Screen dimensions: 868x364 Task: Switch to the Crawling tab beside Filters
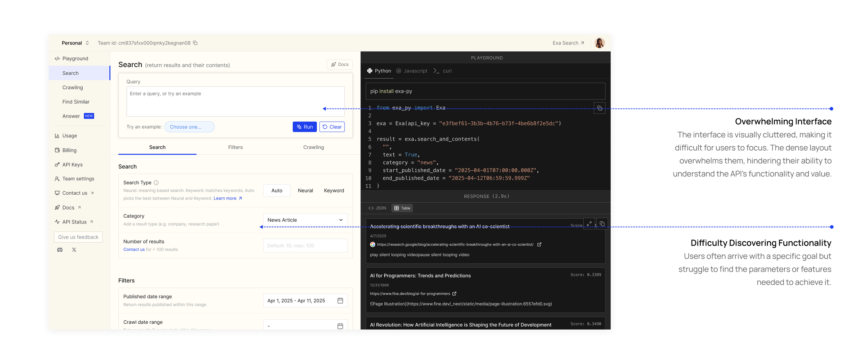314,147
